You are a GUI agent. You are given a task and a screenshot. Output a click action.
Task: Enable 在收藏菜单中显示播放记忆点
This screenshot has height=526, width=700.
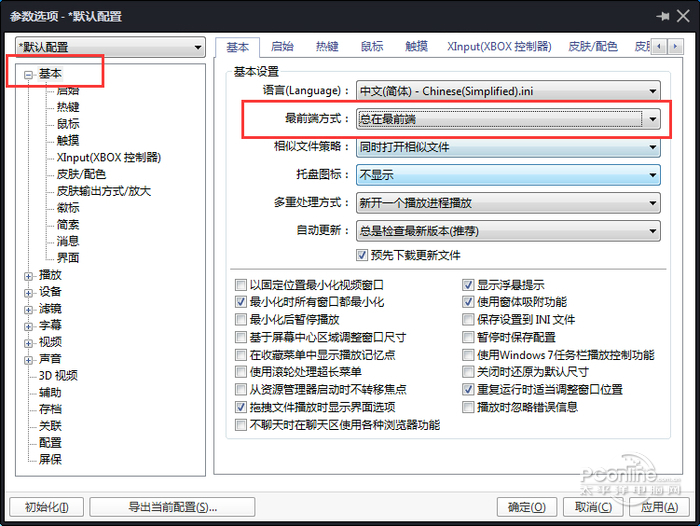click(241, 355)
